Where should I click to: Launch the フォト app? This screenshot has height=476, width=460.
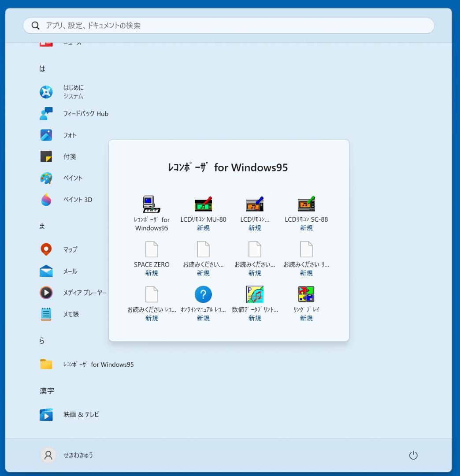point(70,135)
